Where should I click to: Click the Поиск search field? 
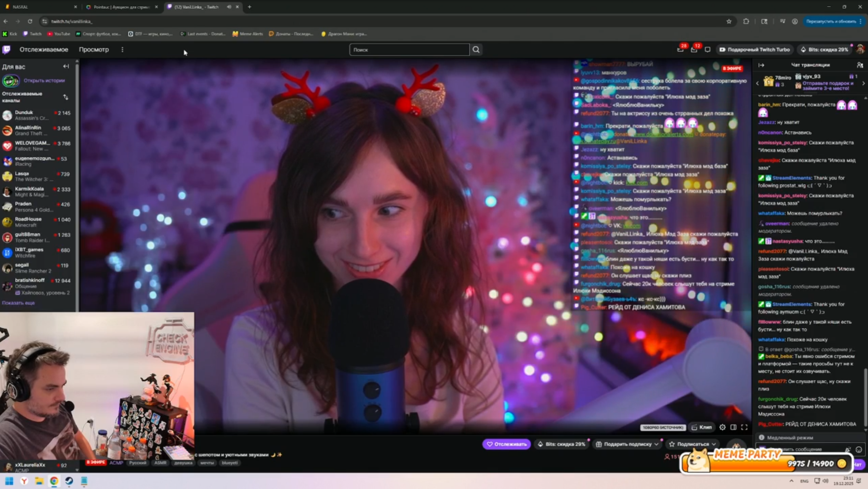click(409, 49)
